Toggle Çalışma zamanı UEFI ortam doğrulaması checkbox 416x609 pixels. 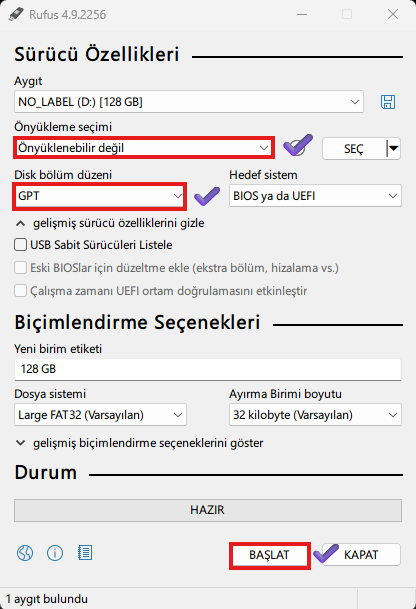20,291
